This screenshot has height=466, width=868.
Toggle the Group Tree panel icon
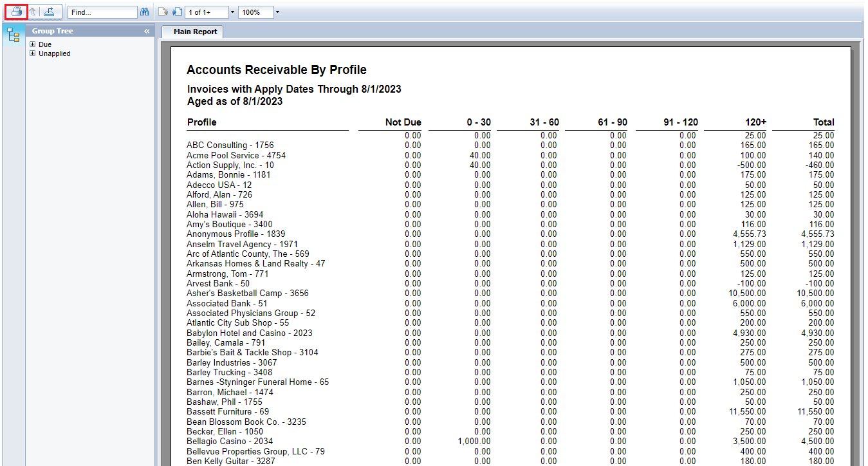14,36
